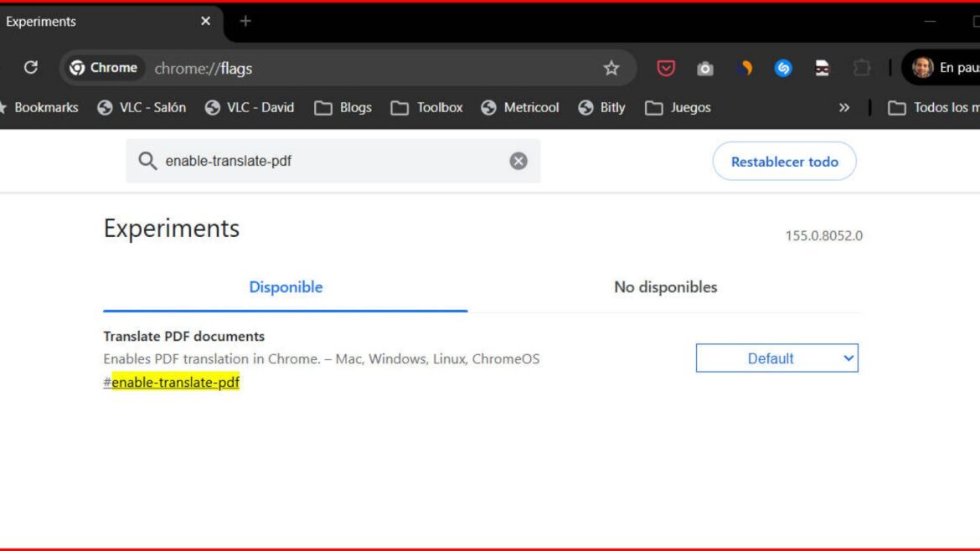Open the VLC - Salón bookmark
This screenshot has height=551, width=980.
(142, 107)
